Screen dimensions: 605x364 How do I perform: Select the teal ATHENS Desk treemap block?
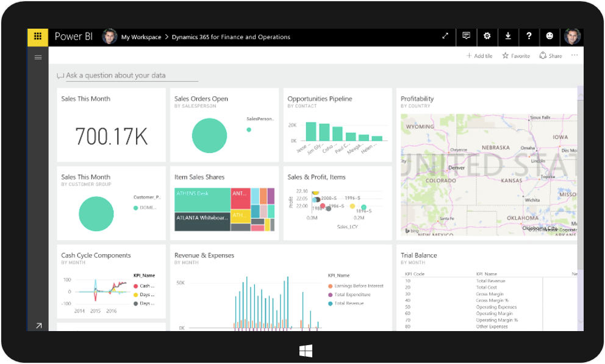click(x=202, y=198)
